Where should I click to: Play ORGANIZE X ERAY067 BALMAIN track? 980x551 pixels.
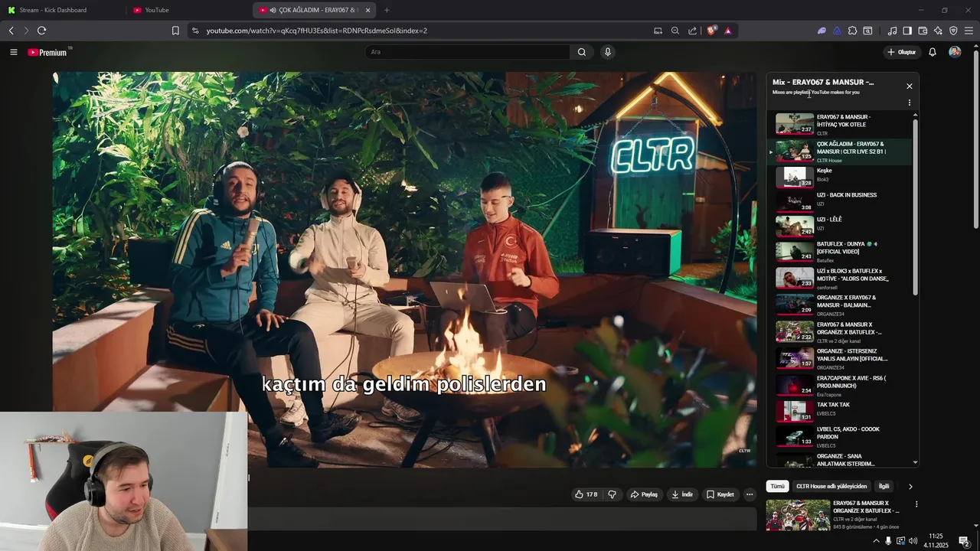tap(840, 305)
